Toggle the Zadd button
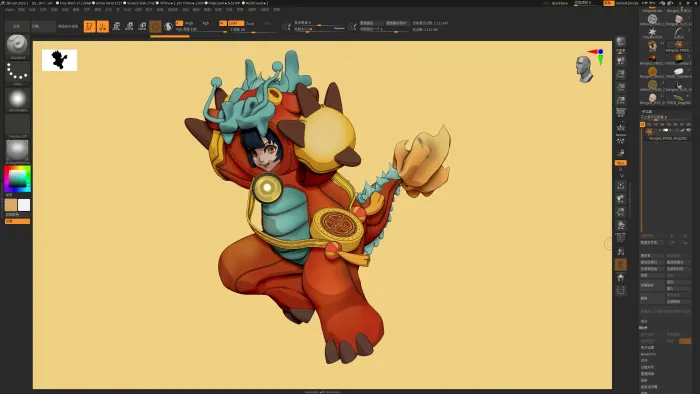This screenshot has width=700, height=394. (x=236, y=23)
